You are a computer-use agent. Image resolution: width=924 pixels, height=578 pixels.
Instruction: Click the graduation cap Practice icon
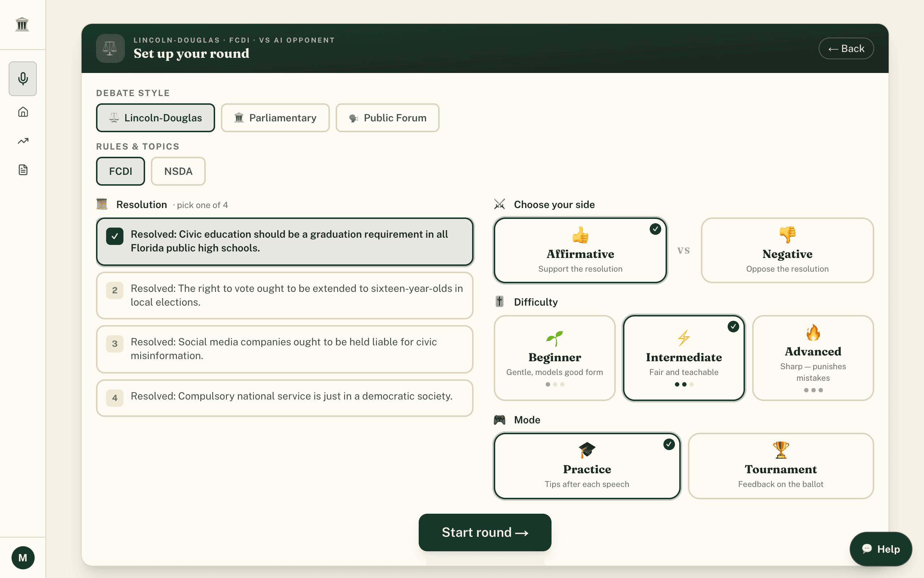point(587,450)
